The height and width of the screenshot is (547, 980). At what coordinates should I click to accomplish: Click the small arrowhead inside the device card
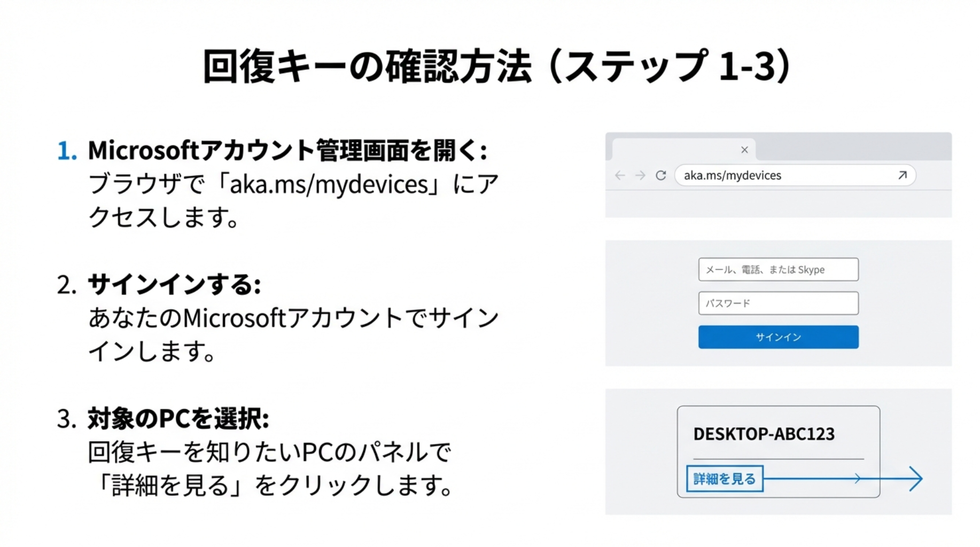(x=857, y=479)
